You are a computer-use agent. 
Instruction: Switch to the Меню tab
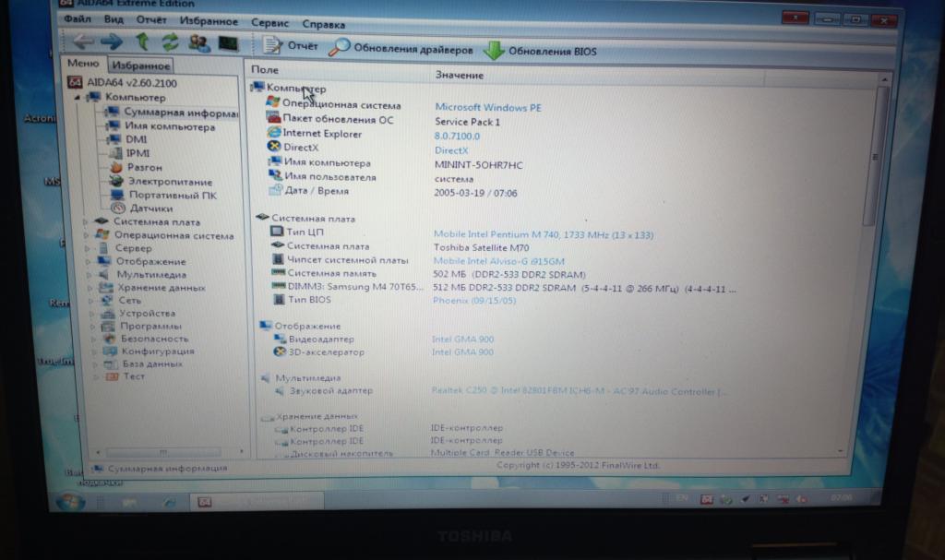(x=83, y=64)
